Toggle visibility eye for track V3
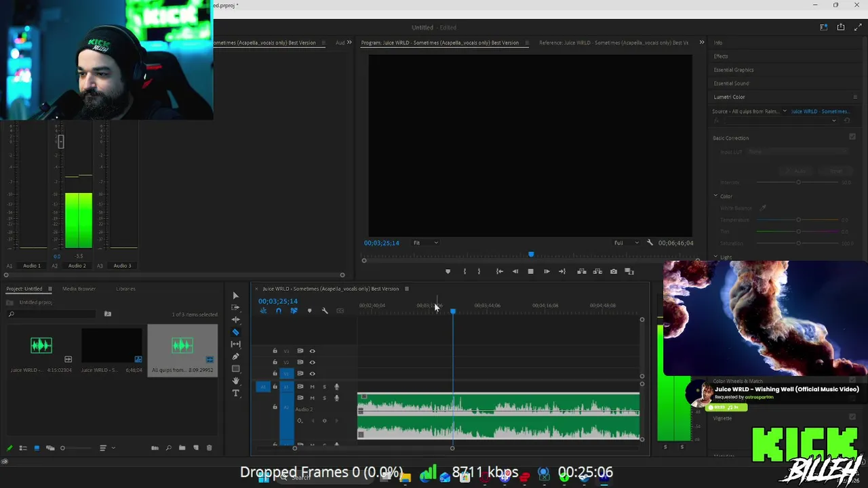 [312, 351]
